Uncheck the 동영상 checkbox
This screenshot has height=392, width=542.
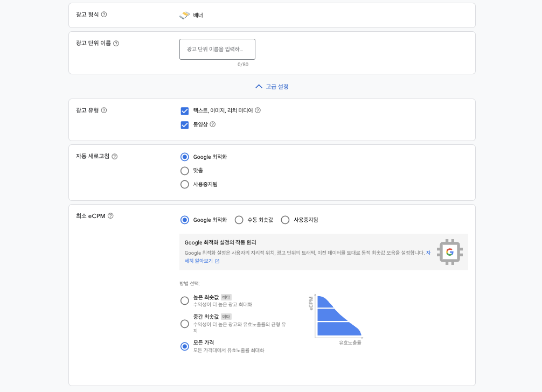click(185, 125)
